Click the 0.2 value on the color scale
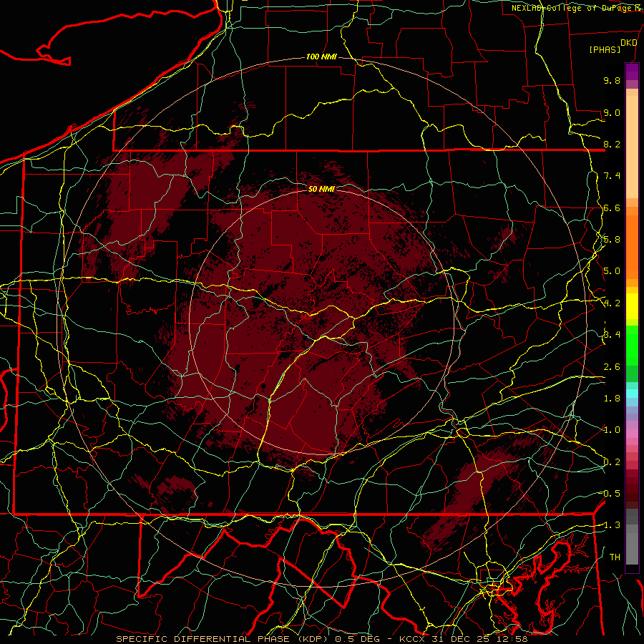This screenshot has height=644, width=644. (x=612, y=462)
